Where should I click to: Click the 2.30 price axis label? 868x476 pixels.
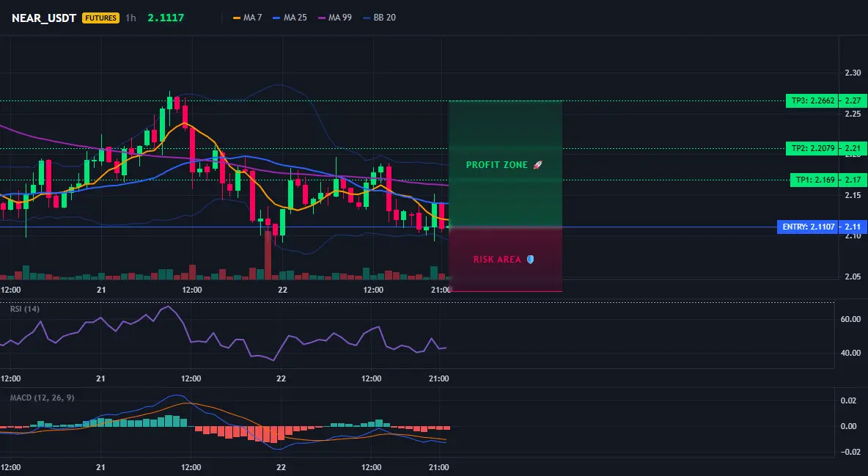(x=853, y=73)
